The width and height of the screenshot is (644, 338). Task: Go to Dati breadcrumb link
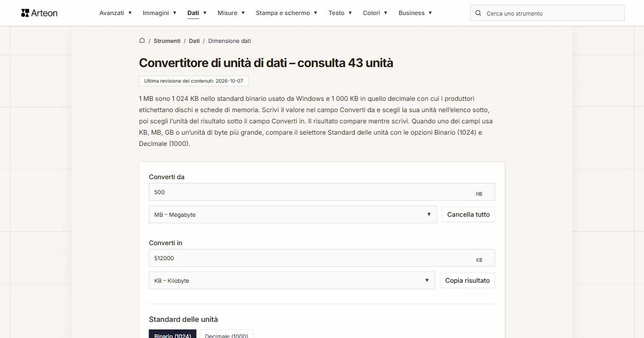[194, 41]
